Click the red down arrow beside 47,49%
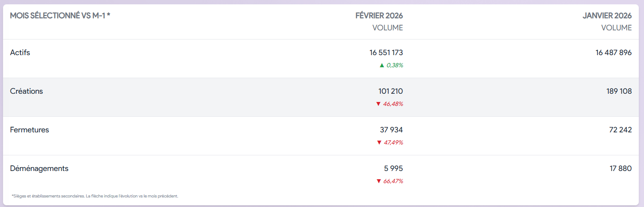 coord(379,143)
